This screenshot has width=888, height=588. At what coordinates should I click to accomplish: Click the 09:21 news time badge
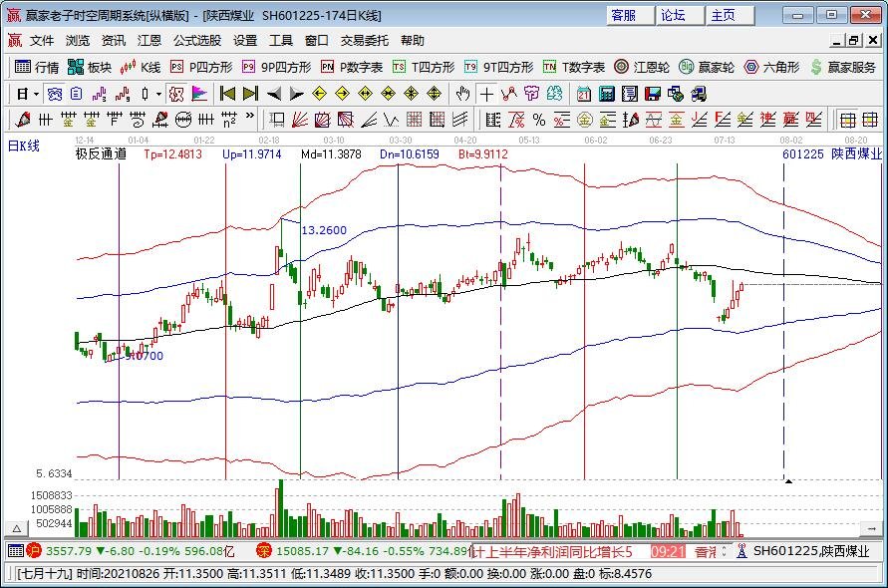(669, 551)
